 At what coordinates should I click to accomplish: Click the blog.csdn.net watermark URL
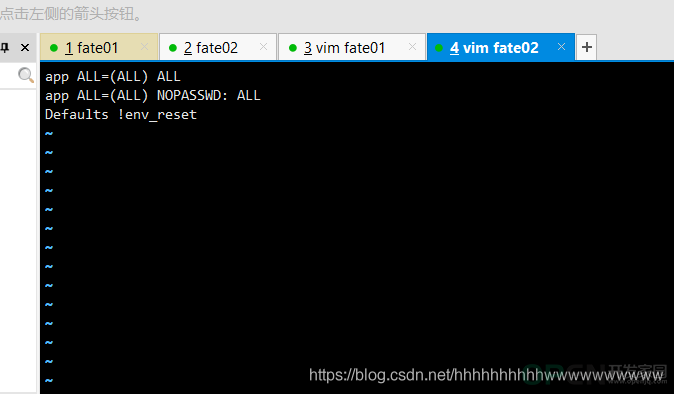click(486, 375)
